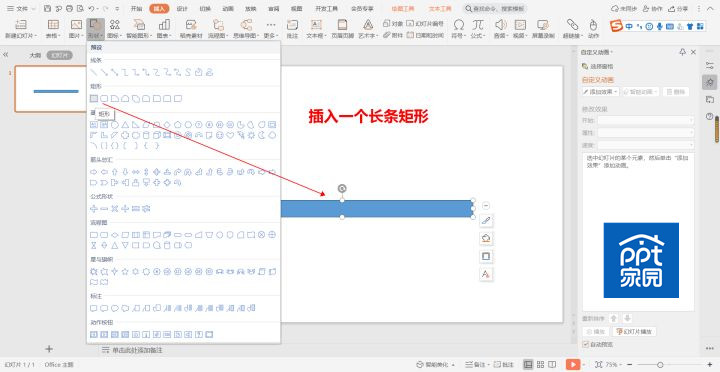This screenshot has height=372, width=720.
Task: Toggle 批注 comments in status bar
Action: (x=504, y=364)
